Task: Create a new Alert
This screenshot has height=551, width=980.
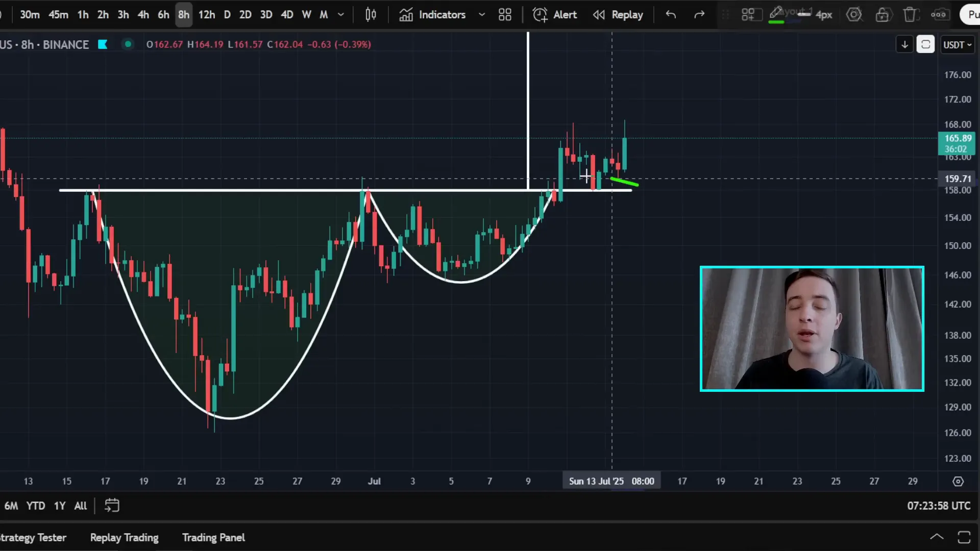Action: point(554,15)
